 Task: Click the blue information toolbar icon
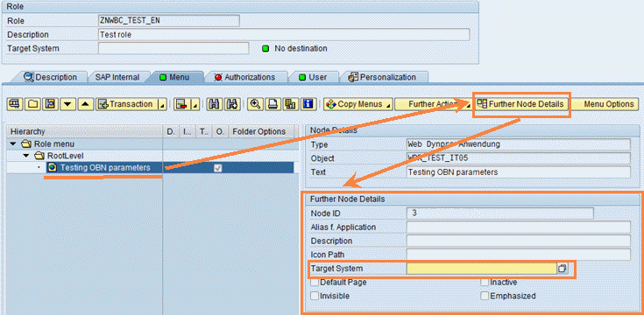coord(308,104)
